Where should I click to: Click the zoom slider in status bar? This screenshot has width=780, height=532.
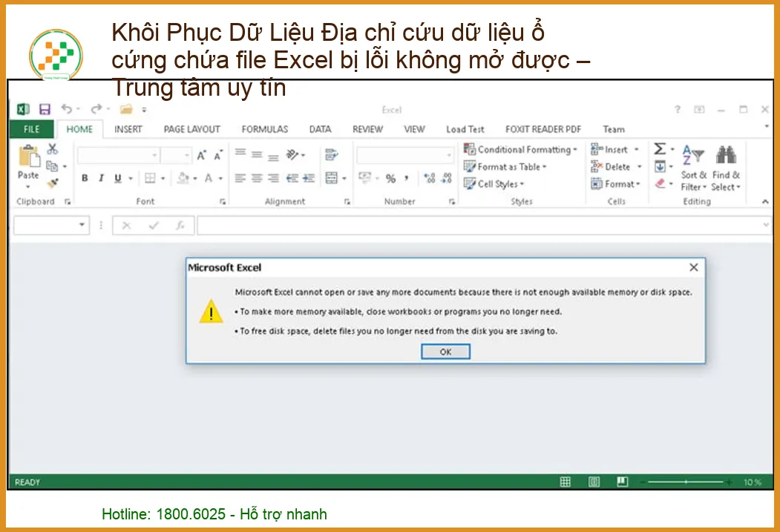(x=686, y=482)
